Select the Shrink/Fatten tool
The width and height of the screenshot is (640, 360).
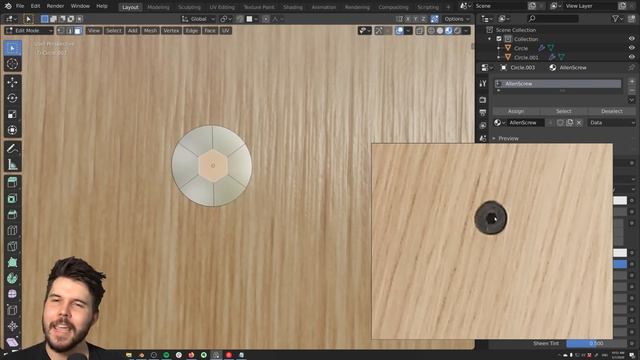coord(12,326)
